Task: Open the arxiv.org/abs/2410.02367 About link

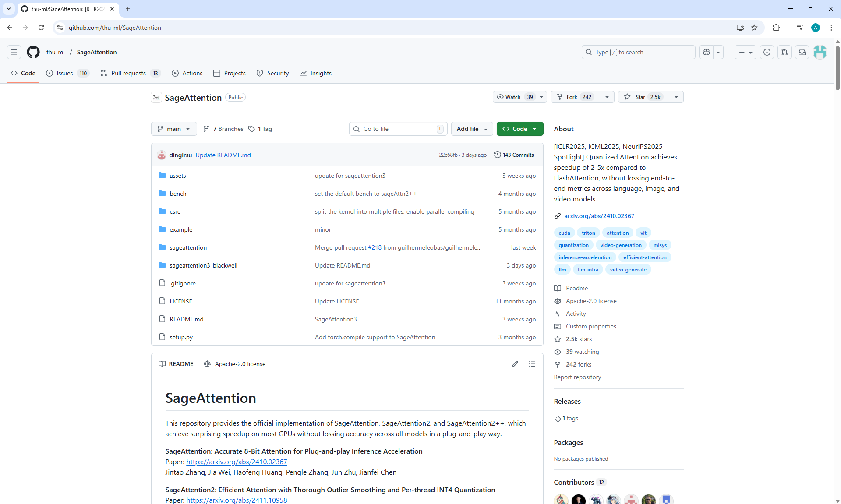Action: [x=599, y=216]
